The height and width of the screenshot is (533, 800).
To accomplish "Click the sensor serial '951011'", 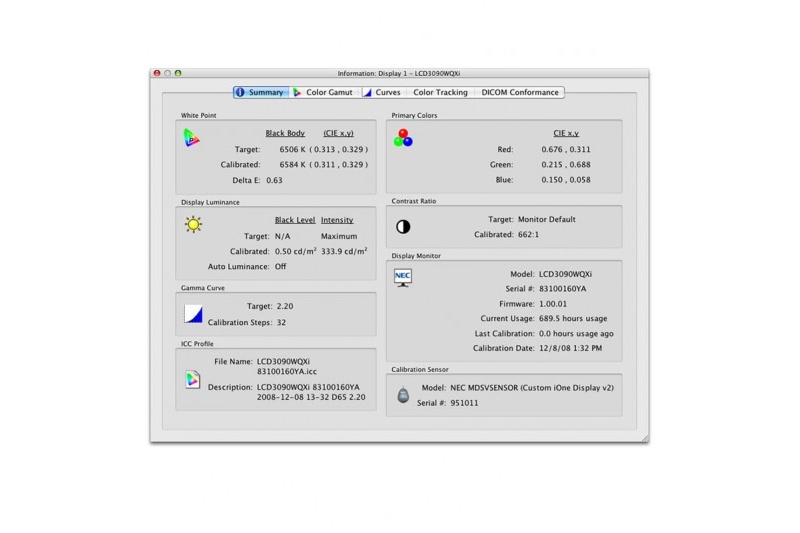I will (x=464, y=403).
